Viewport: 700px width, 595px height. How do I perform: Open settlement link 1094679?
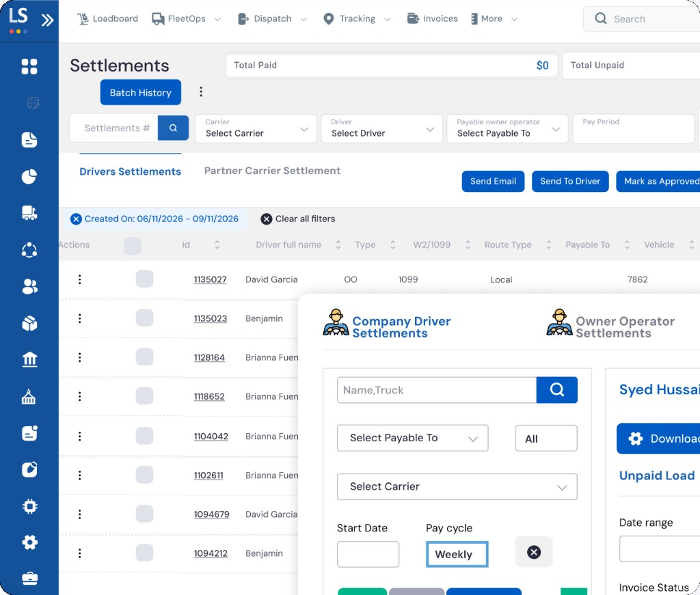212,514
